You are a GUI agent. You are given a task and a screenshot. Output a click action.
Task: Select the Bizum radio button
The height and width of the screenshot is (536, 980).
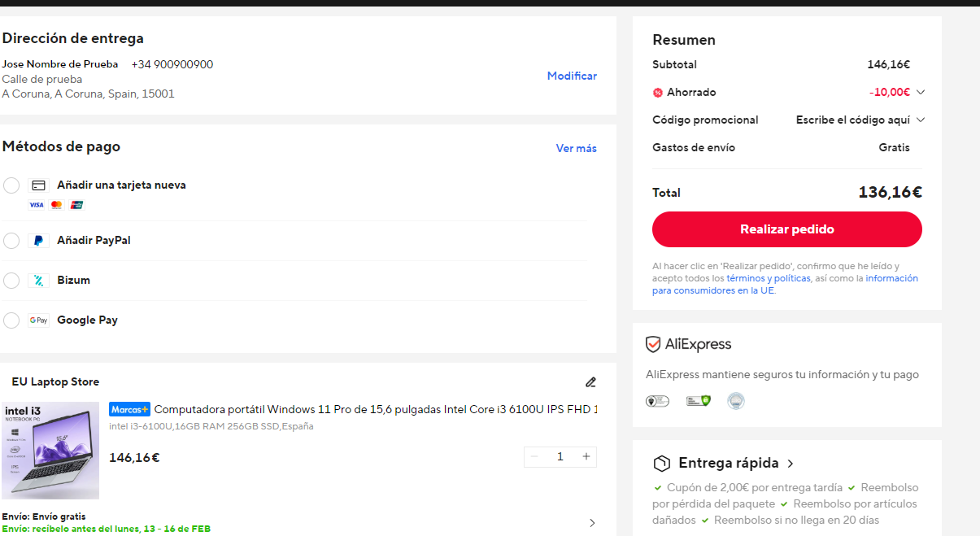(11, 281)
